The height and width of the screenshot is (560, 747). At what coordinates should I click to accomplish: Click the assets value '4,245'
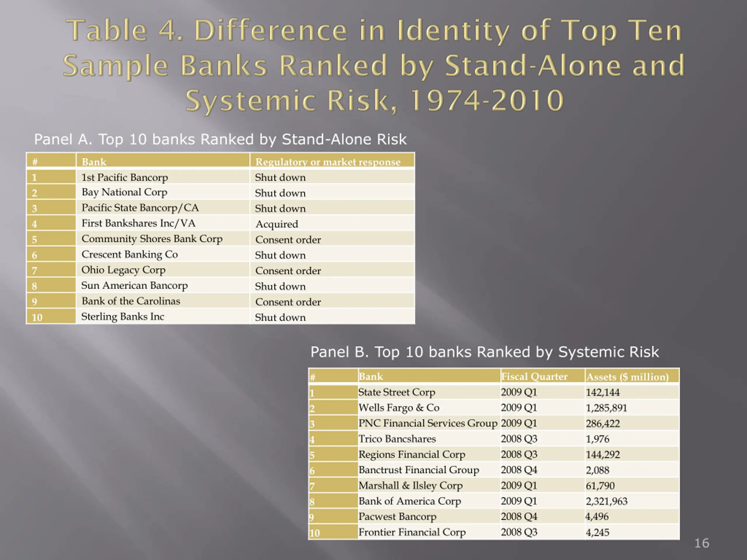(597, 532)
